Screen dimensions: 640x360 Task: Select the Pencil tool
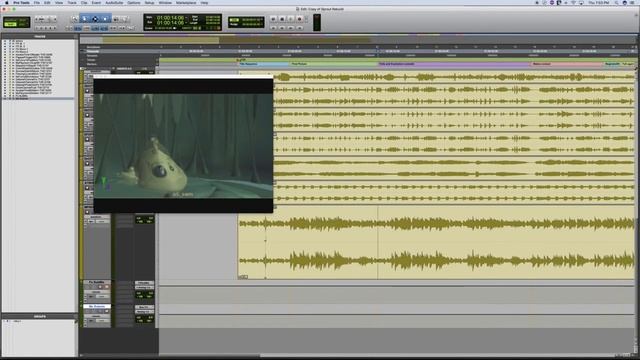pos(125,19)
